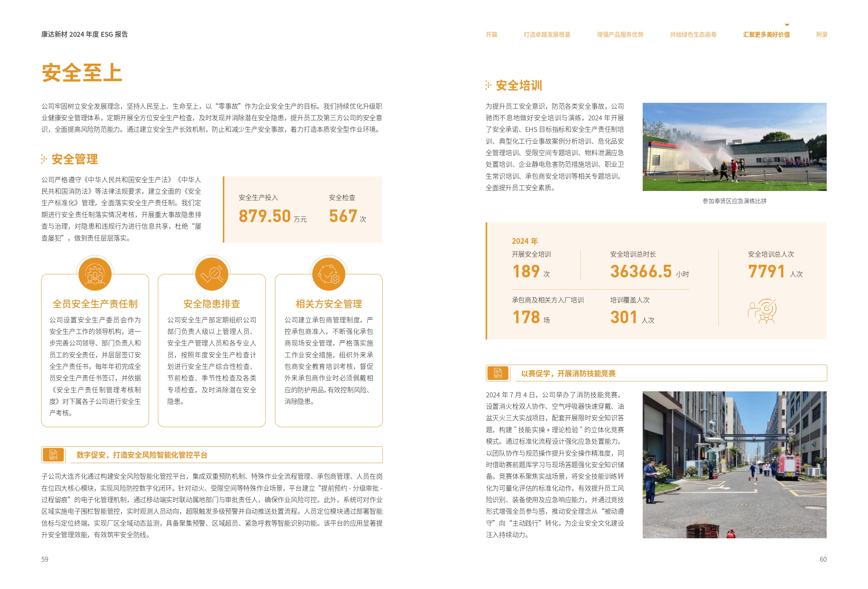Open the 打造卓越发展根基 navigation tab
This screenshot has width=868, height=589.
[x=547, y=34]
